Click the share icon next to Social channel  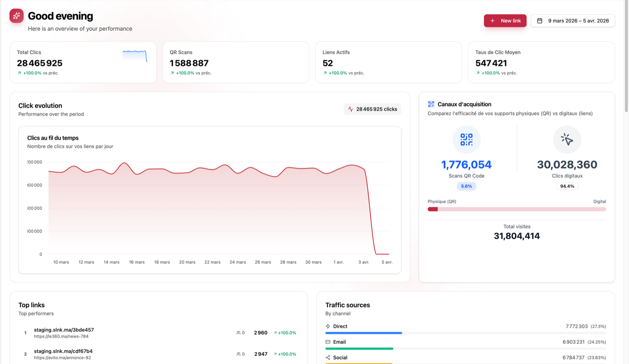327,358
